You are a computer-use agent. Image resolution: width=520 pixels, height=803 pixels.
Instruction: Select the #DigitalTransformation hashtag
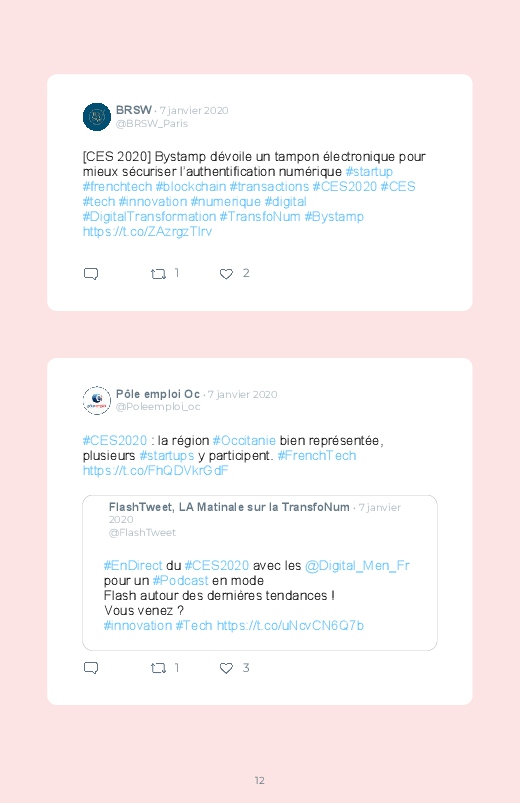149,217
